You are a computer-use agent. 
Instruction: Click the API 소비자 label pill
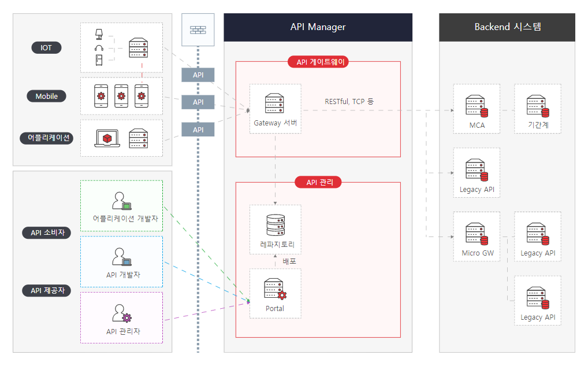[x=47, y=233]
